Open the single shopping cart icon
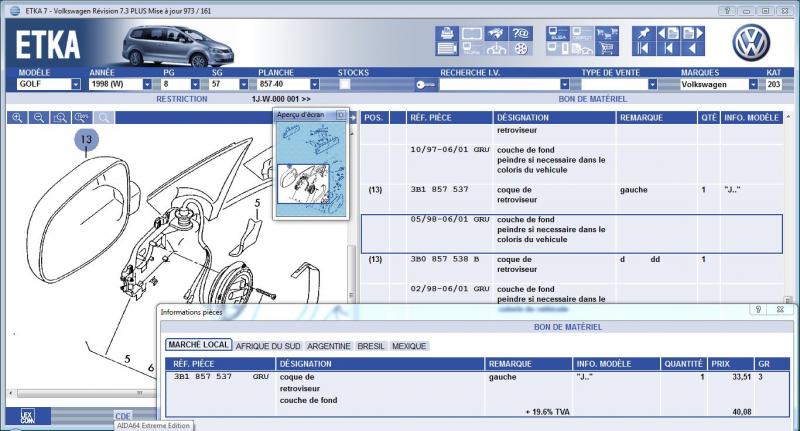Screen dimensions: 800x431 tap(607, 49)
